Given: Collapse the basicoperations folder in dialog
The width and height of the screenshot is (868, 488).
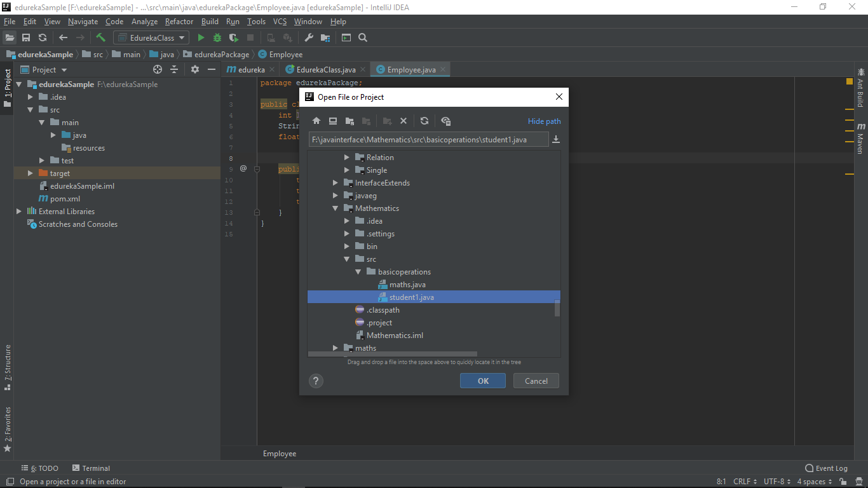Looking at the screenshot, I should click(x=358, y=272).
